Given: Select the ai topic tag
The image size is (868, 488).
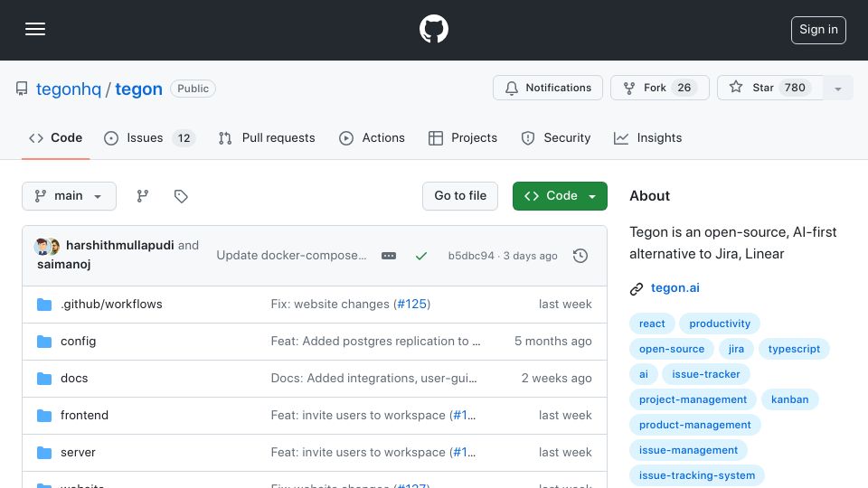Looking at the screenshot, I should pos(643,374).
